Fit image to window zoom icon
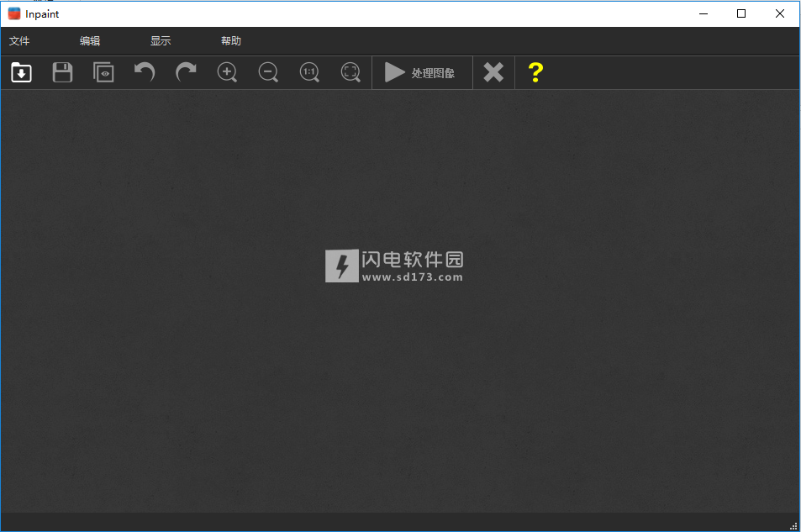801x532 pixels. (350, 72)
